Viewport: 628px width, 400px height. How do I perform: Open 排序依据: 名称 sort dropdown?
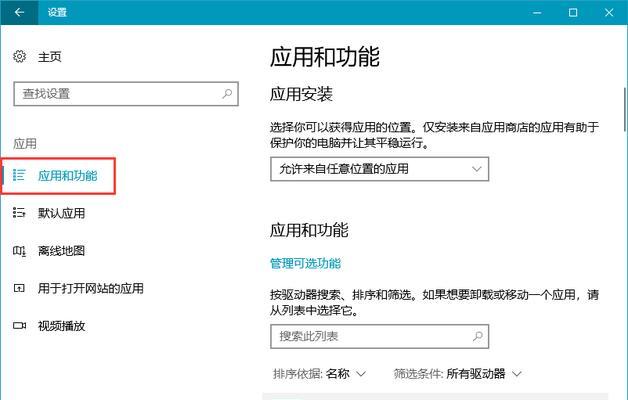point(319,374)
